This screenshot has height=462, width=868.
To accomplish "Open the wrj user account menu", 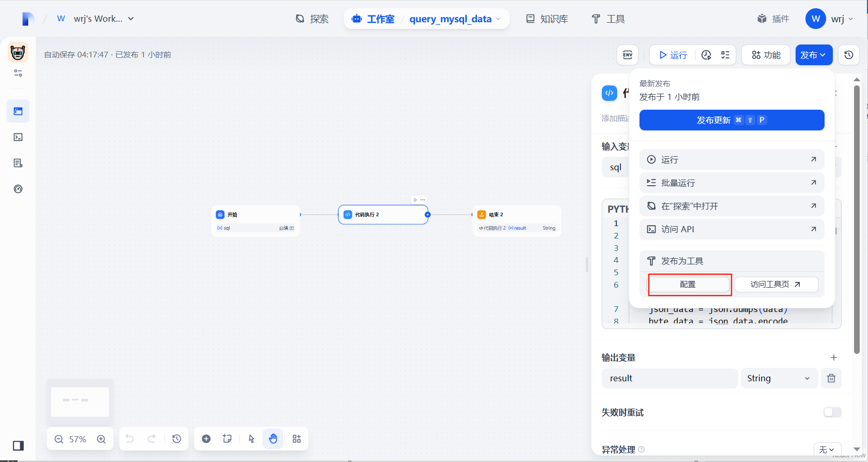I will pos(830,19).
